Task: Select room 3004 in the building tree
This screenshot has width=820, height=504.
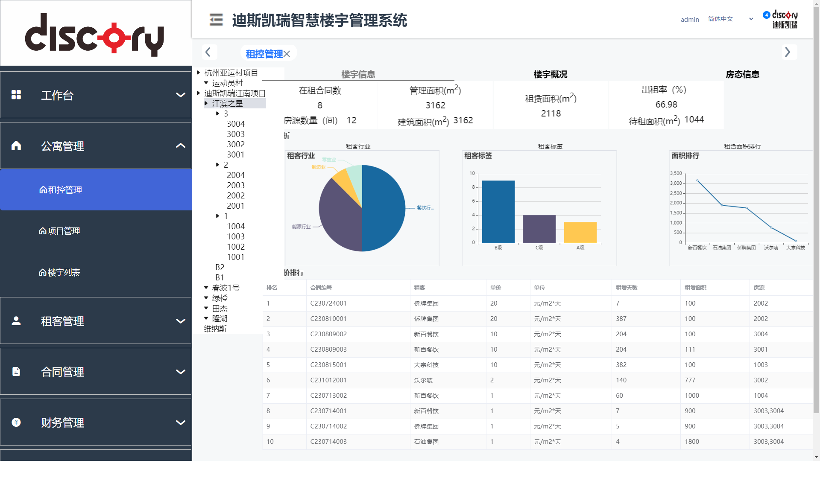Action: pyautogui.click(x=235, y=124)
